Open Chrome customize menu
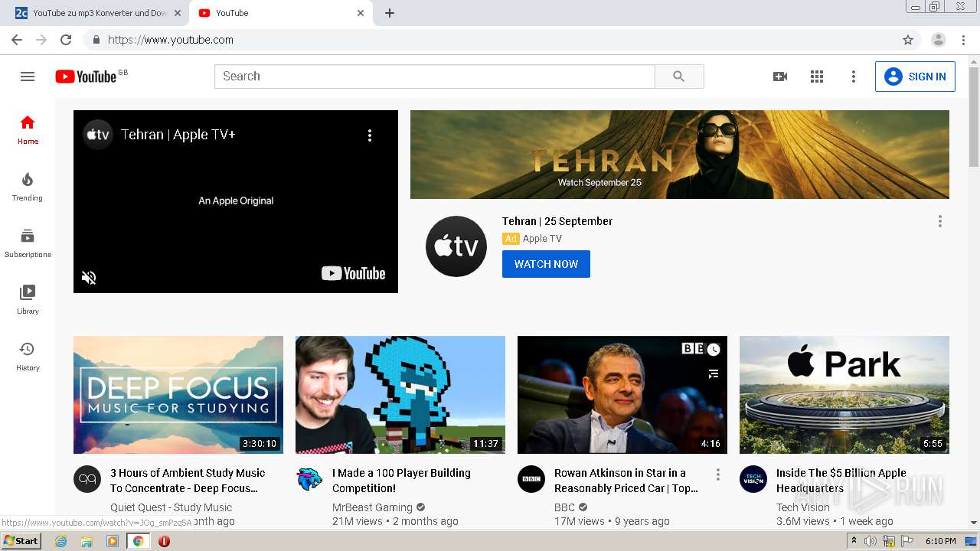Viewport: 980px width, 551px height. (963, 40)
